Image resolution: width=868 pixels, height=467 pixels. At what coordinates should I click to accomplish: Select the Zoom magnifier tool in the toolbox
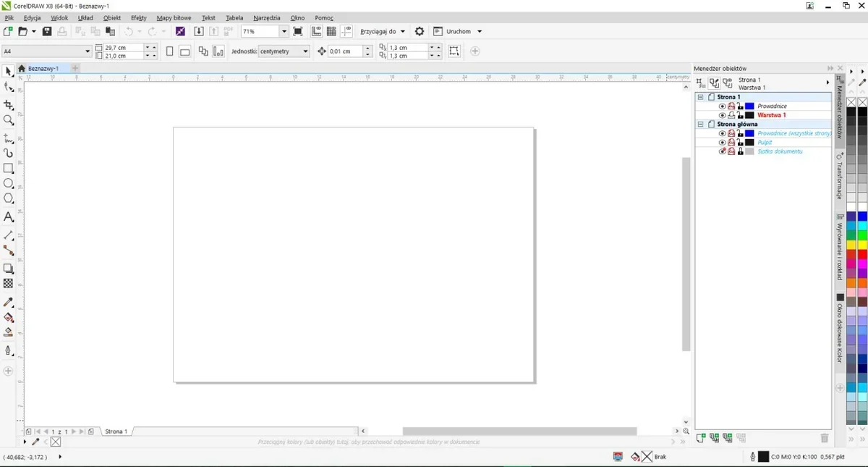coord(9,120)
